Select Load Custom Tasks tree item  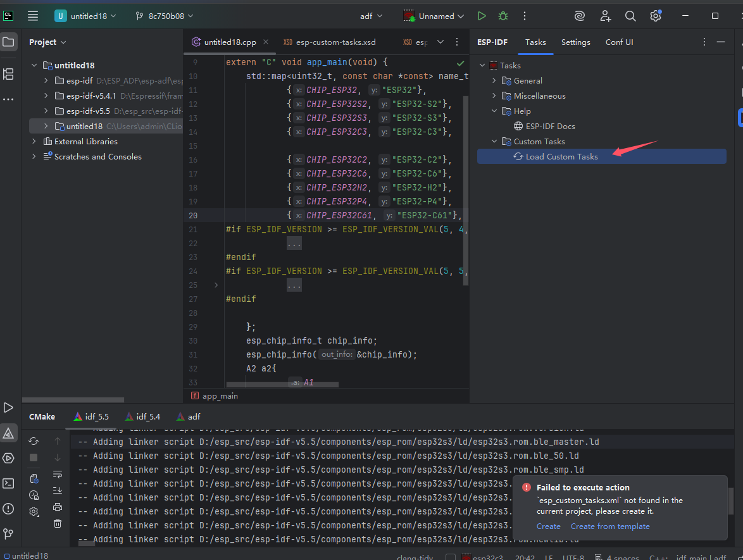[x=561, y=157]
